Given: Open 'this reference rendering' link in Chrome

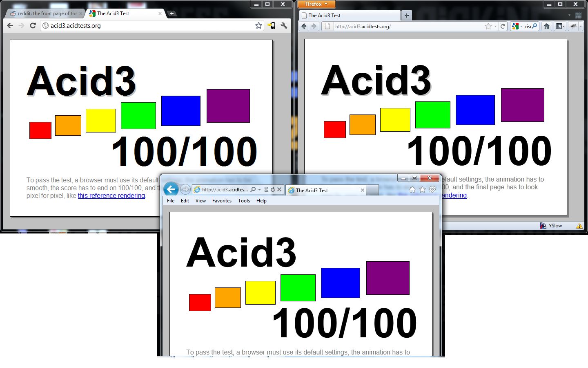Looking at the screenshot, I should [x=111, y=195].
